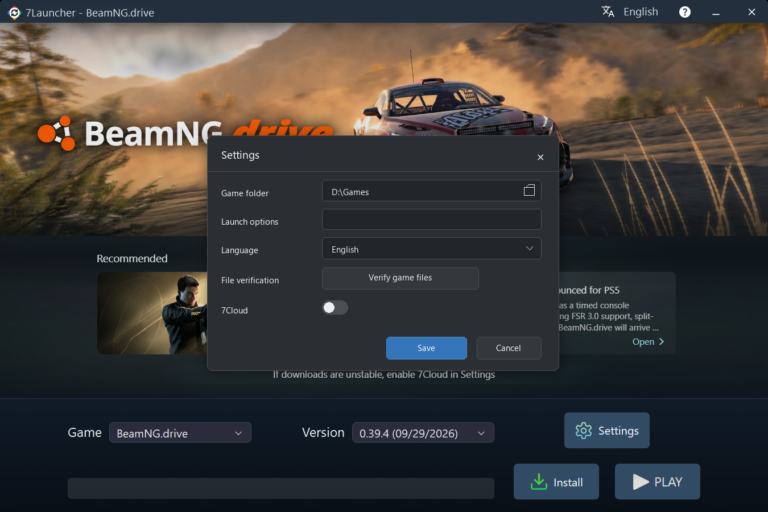Click the 7Cloud tip text below dialog
The image size is (768, 512).
384,374
